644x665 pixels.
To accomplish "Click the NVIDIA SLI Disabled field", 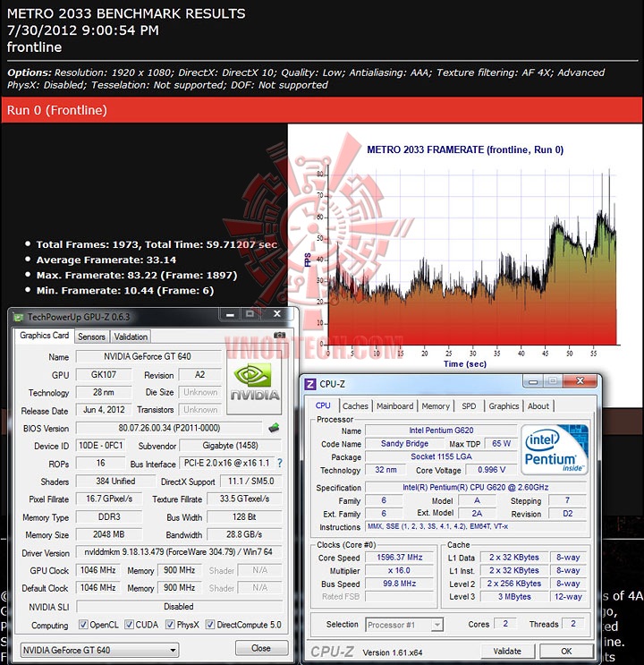I will click(179, 607).
